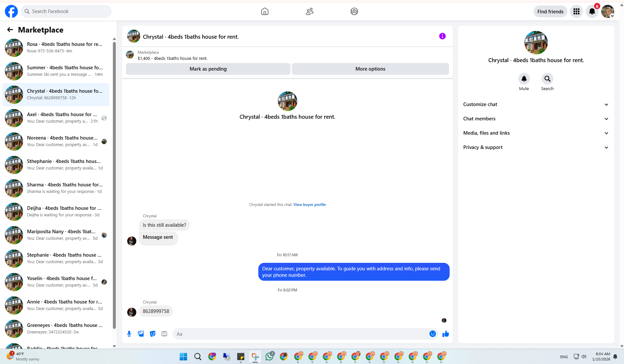624x364 pixels.
Task: Open Yoselin's conversation
Action: click(56, 282)
